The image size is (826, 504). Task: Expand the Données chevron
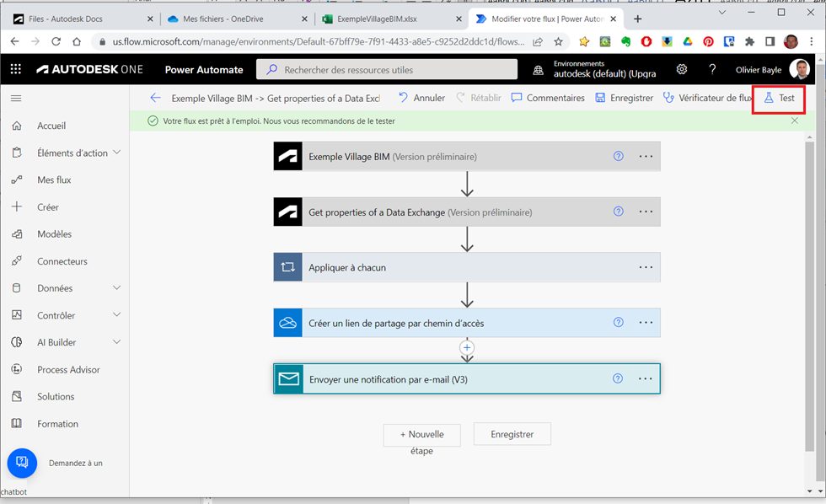[117, 288]
